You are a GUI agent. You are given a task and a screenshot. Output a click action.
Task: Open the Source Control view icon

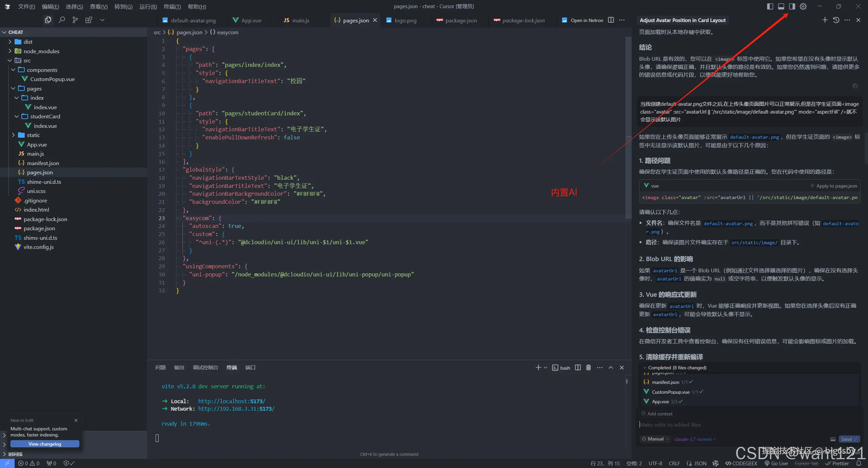[75, 20]
